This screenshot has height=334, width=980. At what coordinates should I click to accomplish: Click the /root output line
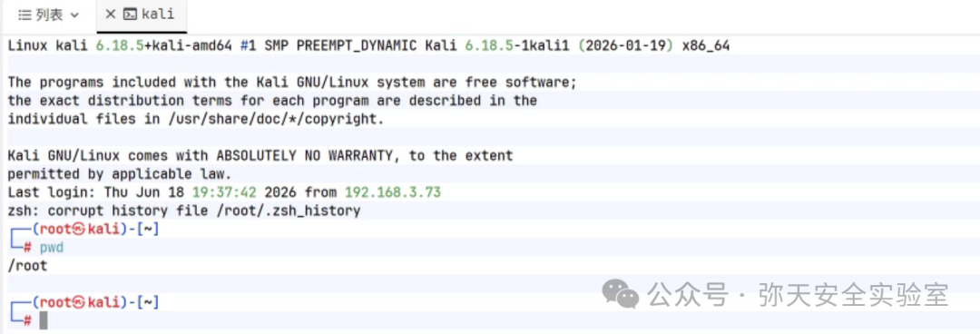[27, 267]
